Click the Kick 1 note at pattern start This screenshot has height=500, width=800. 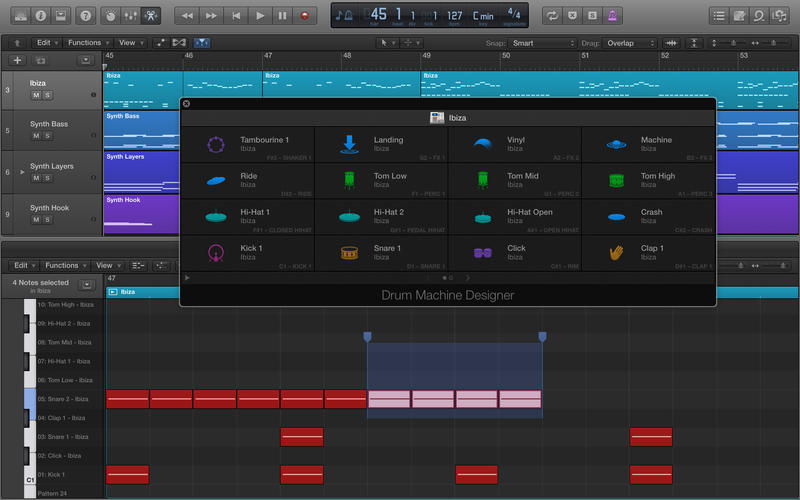point(127,474)
